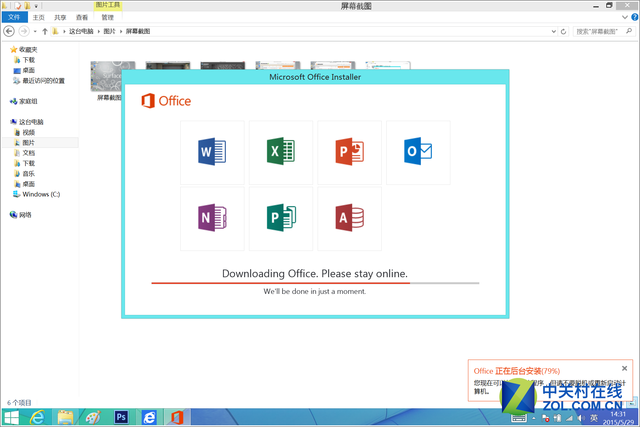Screen dimensions: 640x427
Task: Click the Office 正在后台安装 notification title
Action: 517,371
